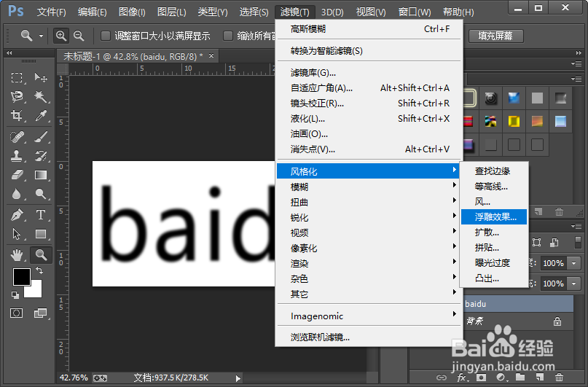This screenshot has width=588, height=387.
Task: Click the zoom in magnifier option
Action: [60, 36]
